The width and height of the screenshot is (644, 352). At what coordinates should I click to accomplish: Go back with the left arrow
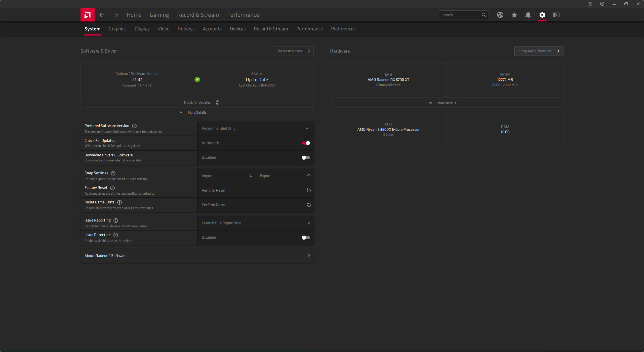(x=101, y=15)
